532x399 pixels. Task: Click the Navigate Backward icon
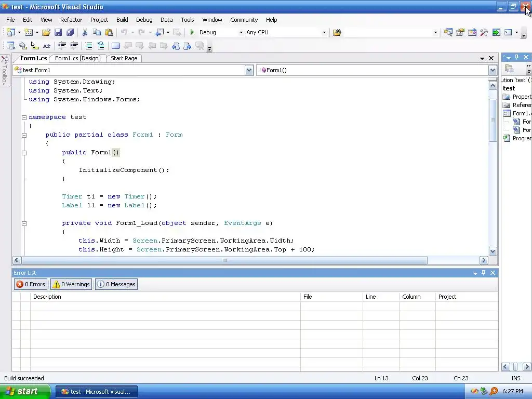coord(159,32)
